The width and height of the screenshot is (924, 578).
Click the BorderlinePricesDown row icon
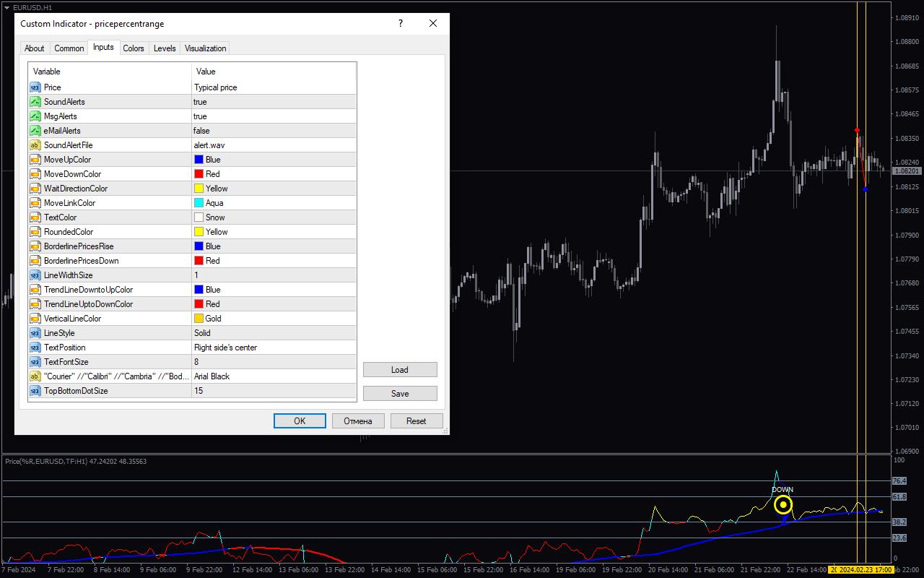coord(35,261)
